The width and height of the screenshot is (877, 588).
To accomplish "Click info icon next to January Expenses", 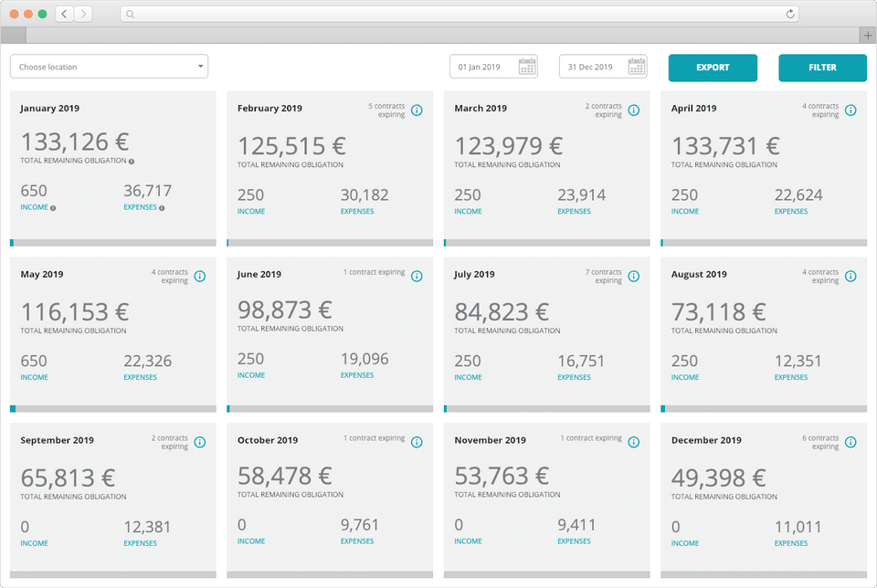I will pyautogui.click(x=162, y=208).
